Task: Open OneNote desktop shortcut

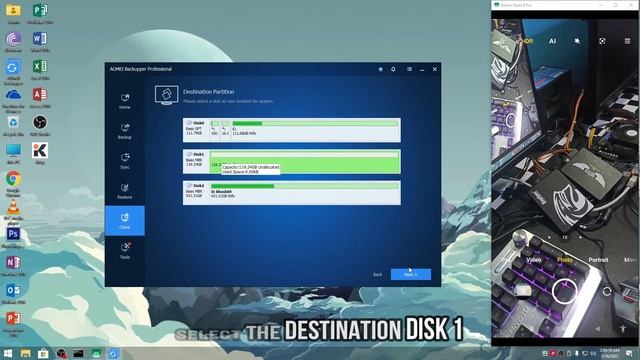Action: [13, 265]
